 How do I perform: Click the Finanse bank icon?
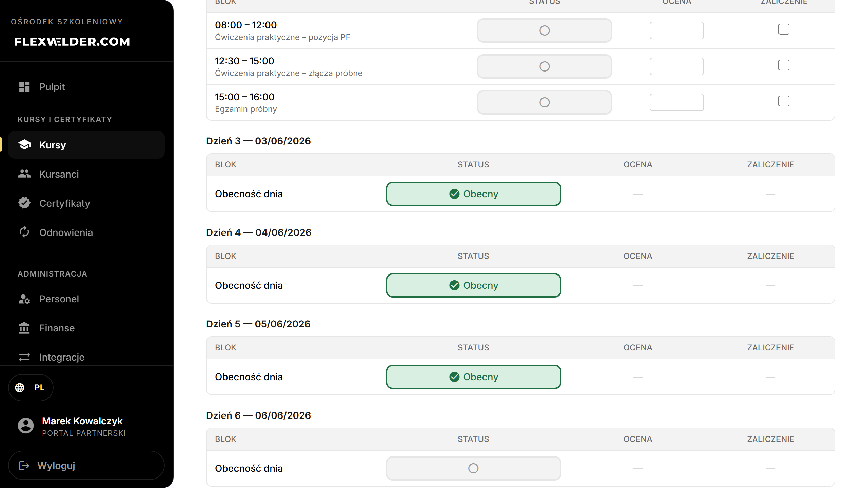24,328
